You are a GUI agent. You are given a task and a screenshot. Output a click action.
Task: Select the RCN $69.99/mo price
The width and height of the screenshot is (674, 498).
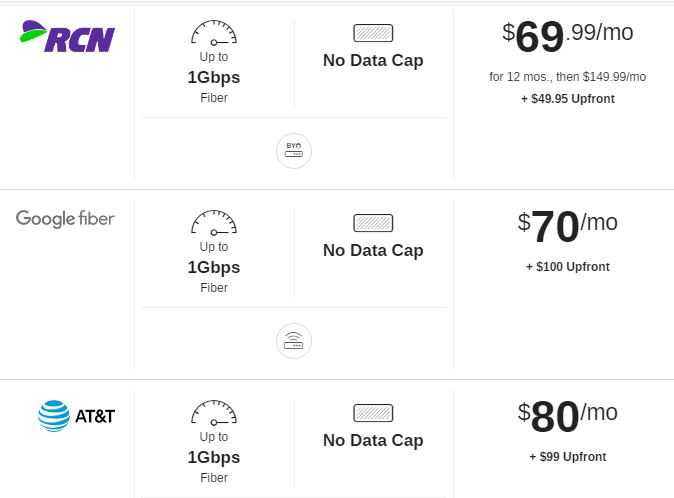coord(567,36)
